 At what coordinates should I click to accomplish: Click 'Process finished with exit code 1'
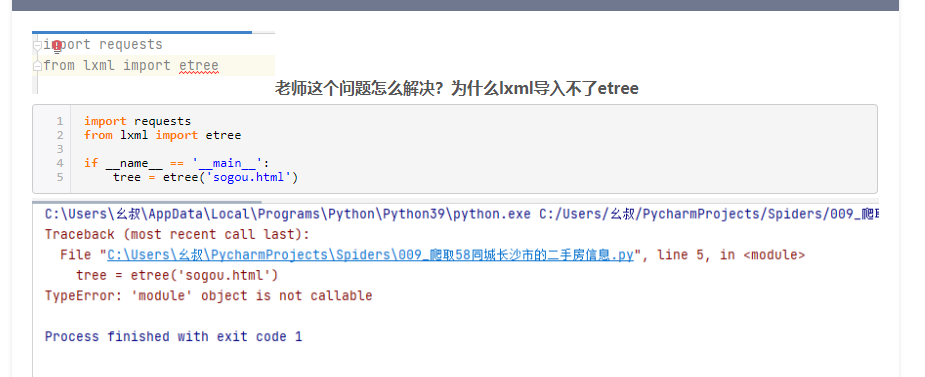coord(173,336)
